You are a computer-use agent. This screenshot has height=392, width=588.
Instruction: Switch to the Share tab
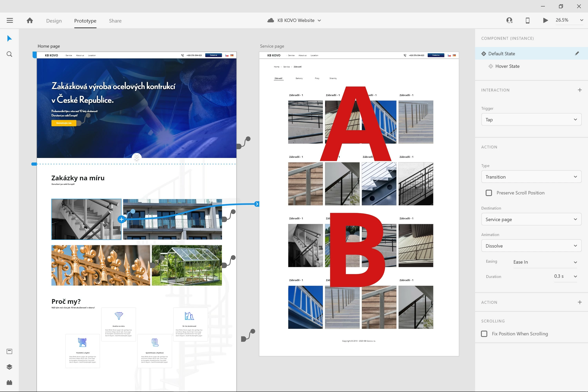(x=115, y=21)
